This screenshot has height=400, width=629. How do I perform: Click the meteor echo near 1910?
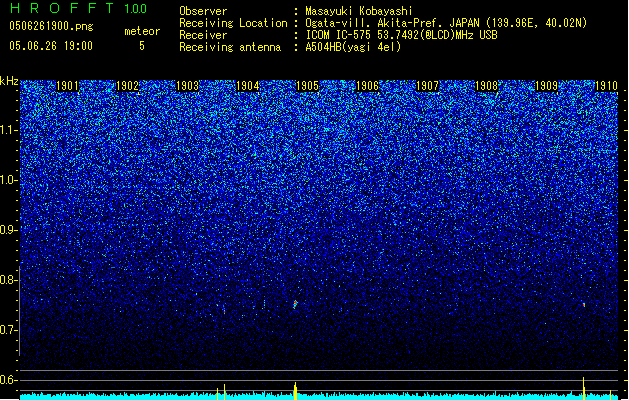(584, 305)
